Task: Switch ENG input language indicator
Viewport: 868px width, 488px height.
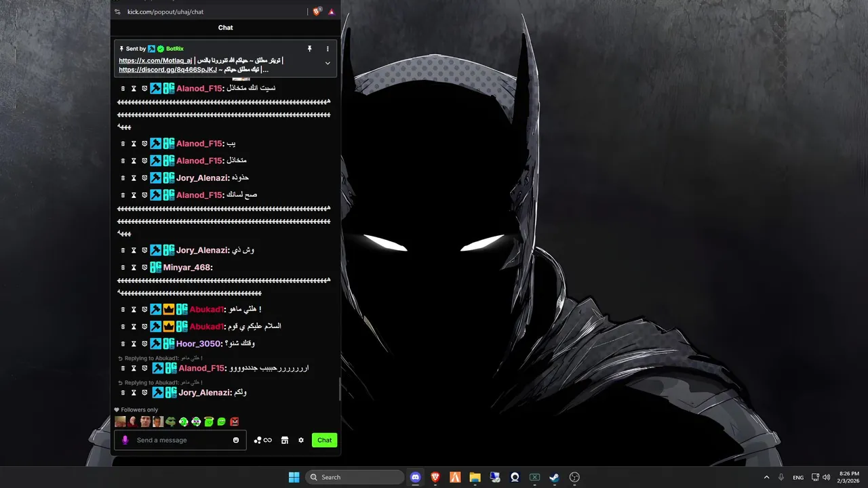Action: tap(798, 477)
